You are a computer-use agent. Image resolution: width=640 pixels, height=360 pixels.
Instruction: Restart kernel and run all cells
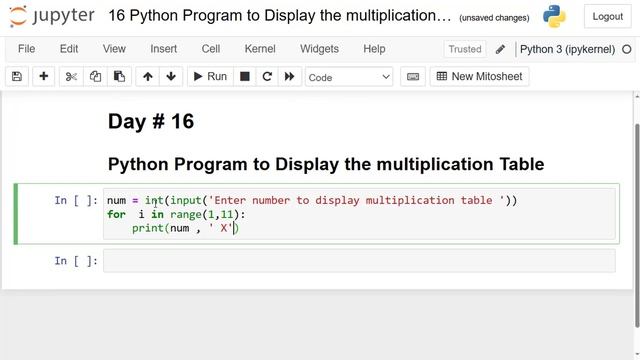point(290,76)
